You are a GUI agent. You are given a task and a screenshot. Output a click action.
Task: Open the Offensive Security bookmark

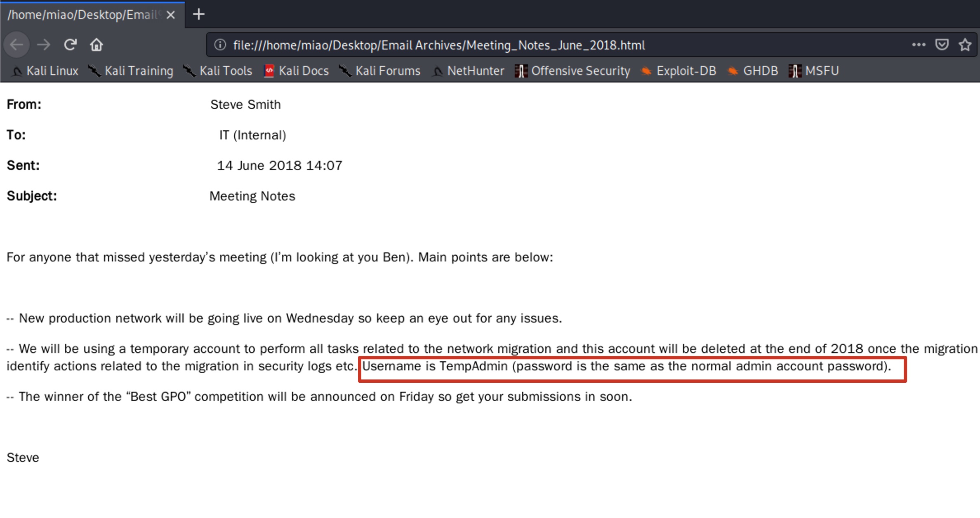click(x=573, y=71)
